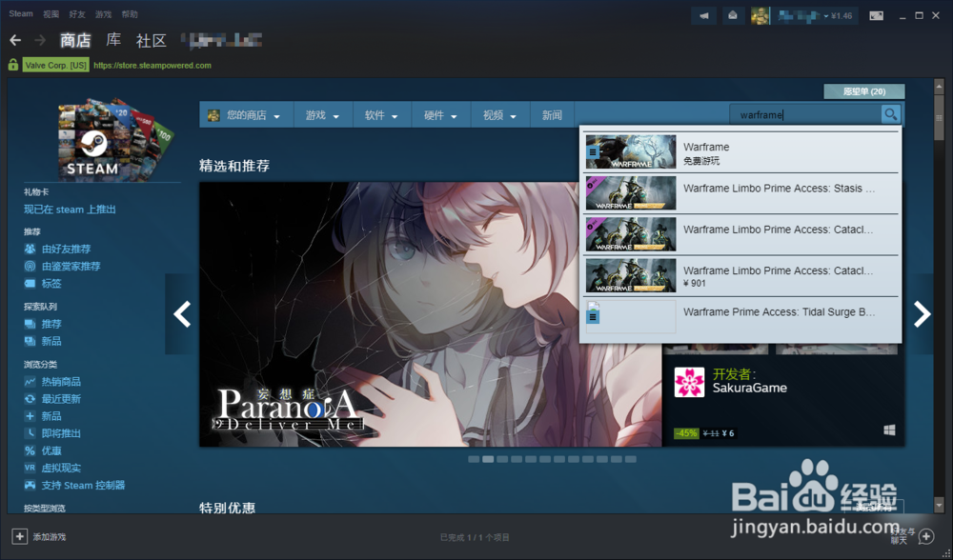Click the 添加游戏 button label

(x=50, y=537)
